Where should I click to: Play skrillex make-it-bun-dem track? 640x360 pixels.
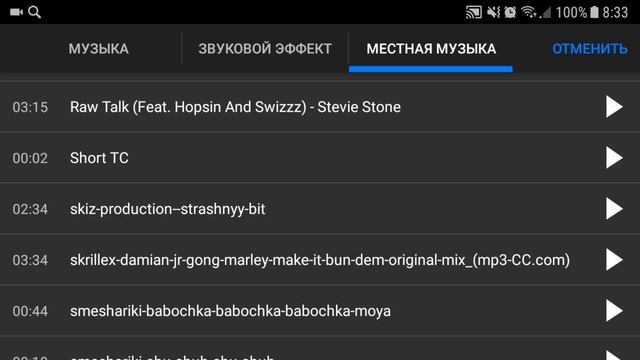click(x=614, y=260)
